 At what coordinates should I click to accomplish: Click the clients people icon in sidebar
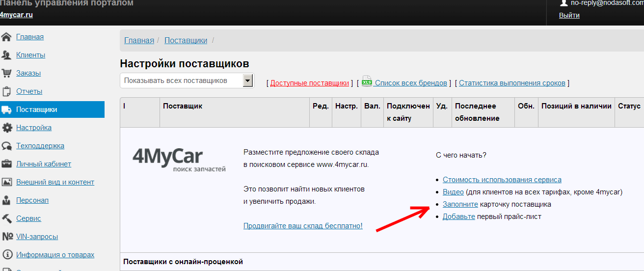pos(6,55)
